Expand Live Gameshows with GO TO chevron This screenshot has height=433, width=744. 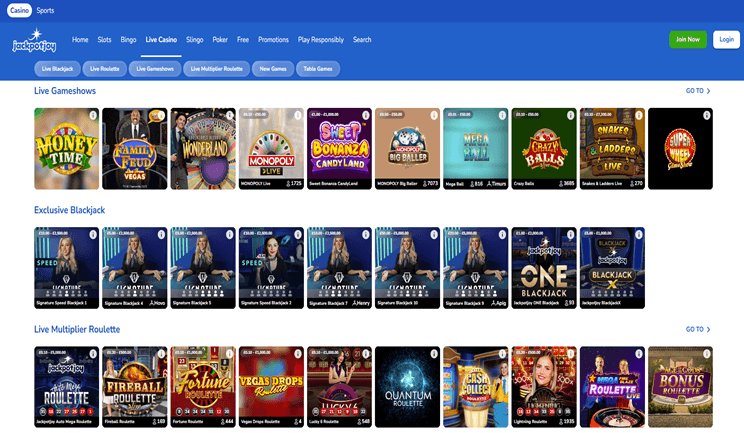[x=698, y=91]
